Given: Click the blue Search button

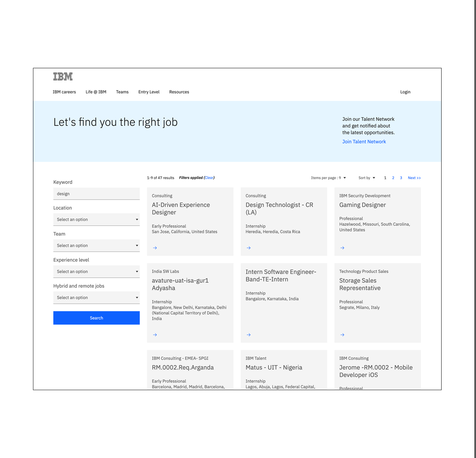Looking at the screenshot, I should tap(96, 318).
